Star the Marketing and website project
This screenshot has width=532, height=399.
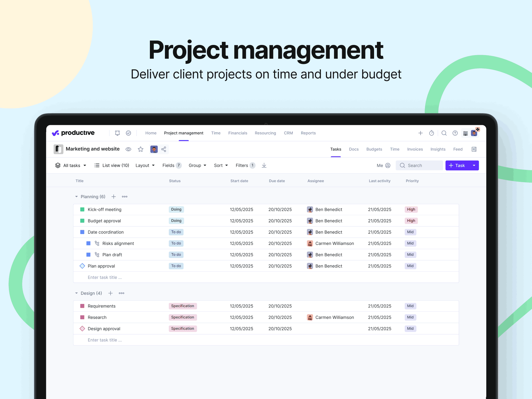coord(141,149)
